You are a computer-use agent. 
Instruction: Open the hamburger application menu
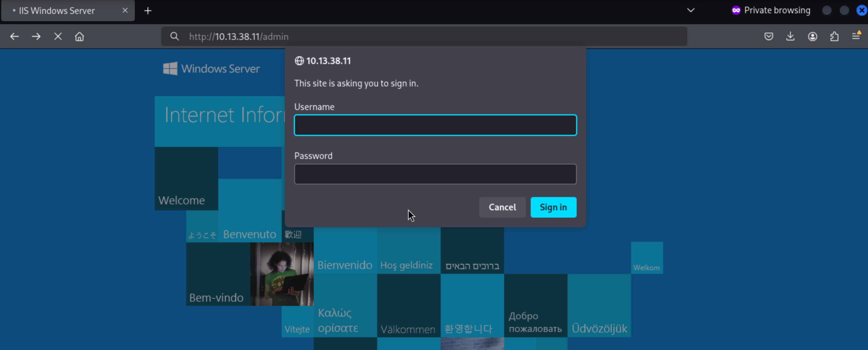pyautogui.click(x=856, y=36)
